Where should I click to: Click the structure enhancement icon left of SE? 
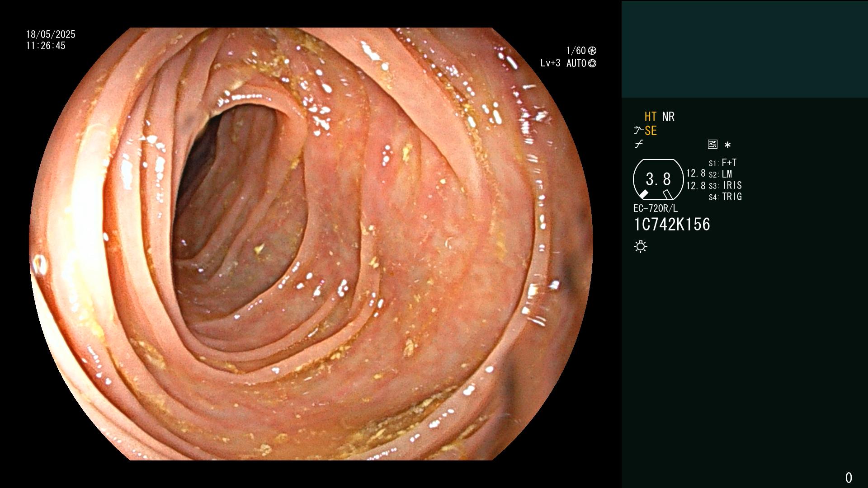pos(638,131)
